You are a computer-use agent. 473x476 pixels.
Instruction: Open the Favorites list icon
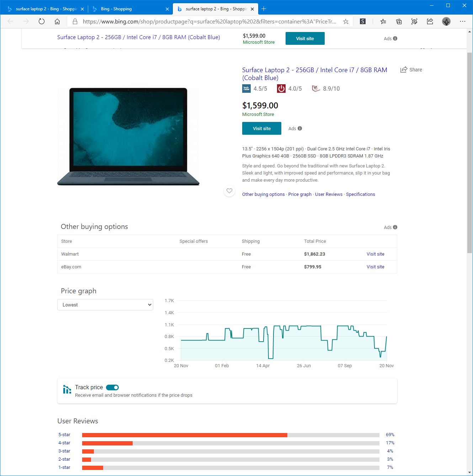[x=383, y=21]
